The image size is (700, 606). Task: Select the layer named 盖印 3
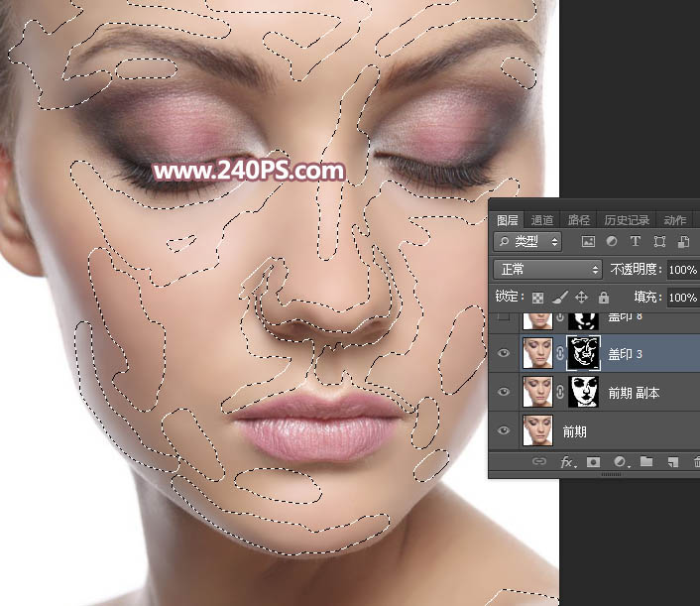[x=625, y=354]
